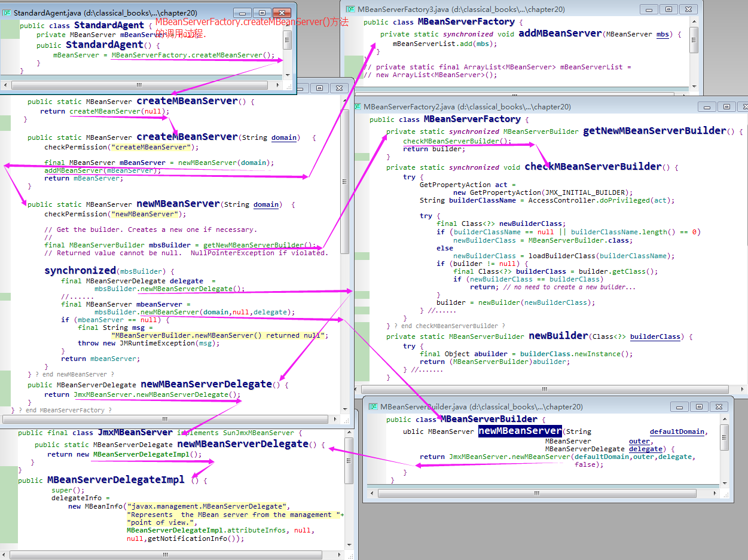Maximize the StandardAgent.java window
This screenshot has width=748, height=560.
coord(261,13)
